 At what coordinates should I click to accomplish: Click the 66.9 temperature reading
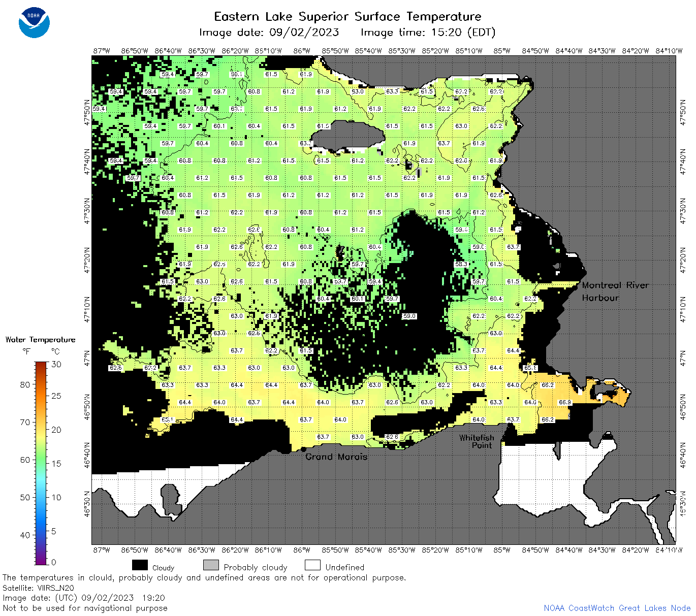click(565, 402)
